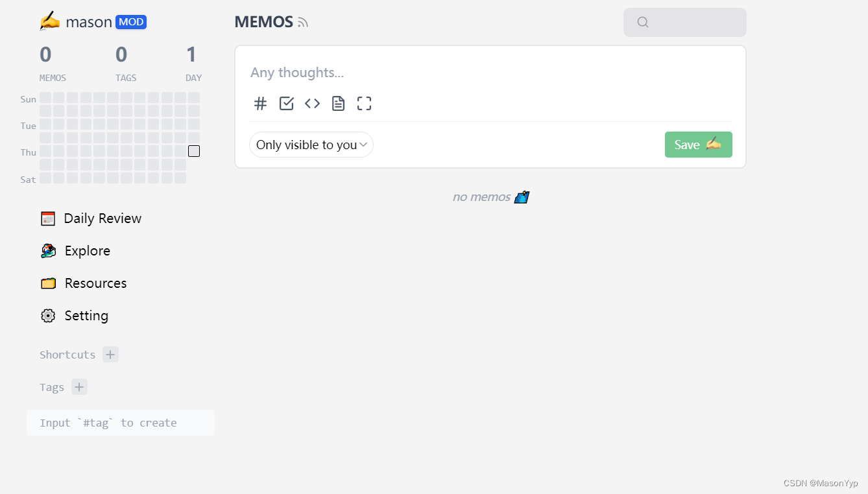The height and width of the screenshot is (494, 868).
Task: Insert a tag with the hashtag icon
Action: coord(260,103)
